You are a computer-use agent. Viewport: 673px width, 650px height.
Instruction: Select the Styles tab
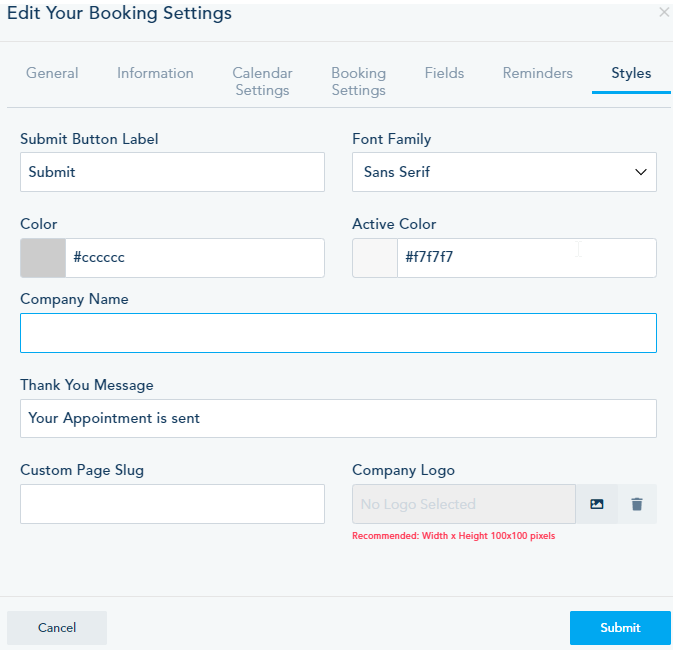coord(631,73)
